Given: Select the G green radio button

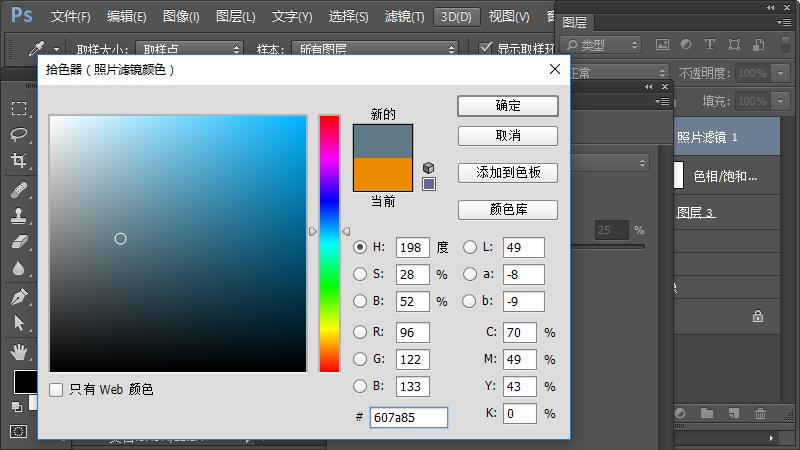Looking at the screenshot, I should (x=360, y=359).
